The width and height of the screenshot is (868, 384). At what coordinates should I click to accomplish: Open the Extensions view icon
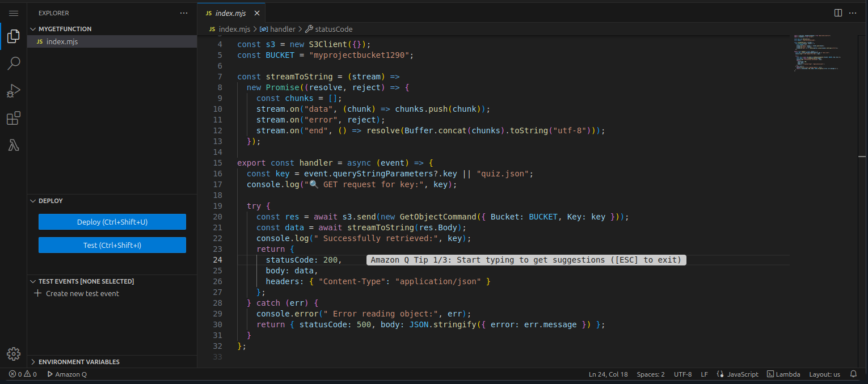[14, 118]
